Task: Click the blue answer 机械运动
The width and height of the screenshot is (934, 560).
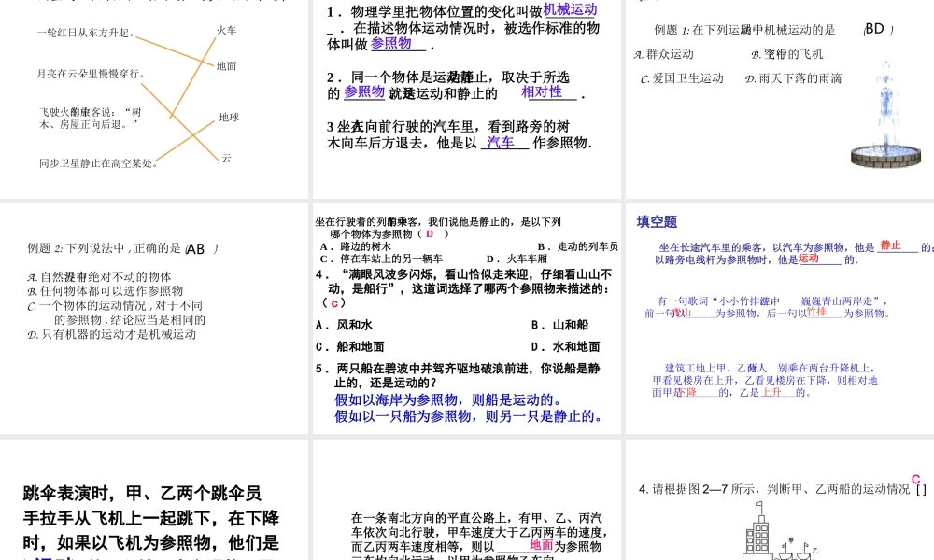Action: (x=570, y=10)
